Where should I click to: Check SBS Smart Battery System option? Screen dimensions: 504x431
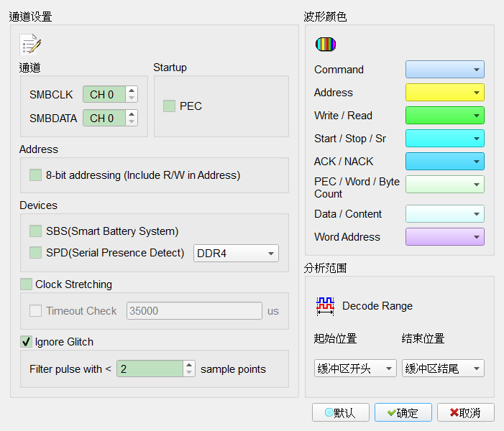pyautogui.click(x=36, y=231)
